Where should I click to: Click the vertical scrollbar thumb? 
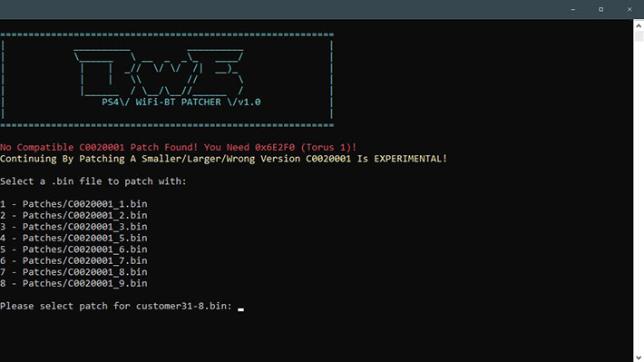pyautogui.click(x=639, y=36)
